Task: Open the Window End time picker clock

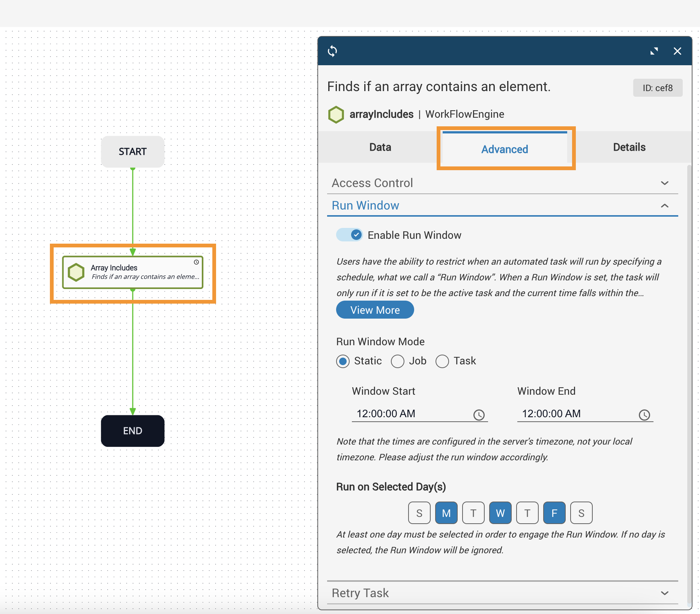Action: 644,415
